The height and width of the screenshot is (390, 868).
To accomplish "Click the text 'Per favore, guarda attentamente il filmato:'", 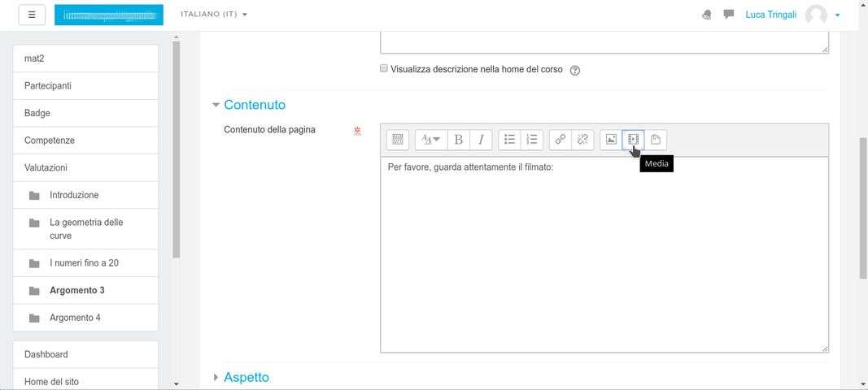I will click(470, 167).
